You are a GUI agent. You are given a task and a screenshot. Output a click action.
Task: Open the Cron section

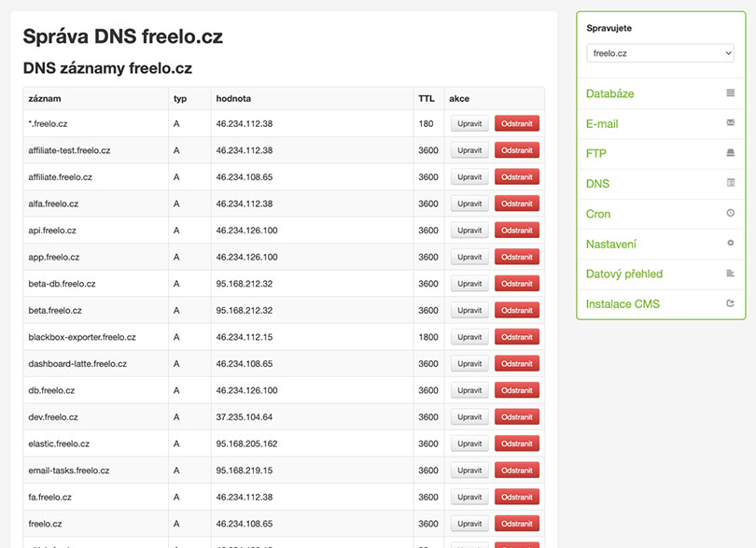point(598,214)
